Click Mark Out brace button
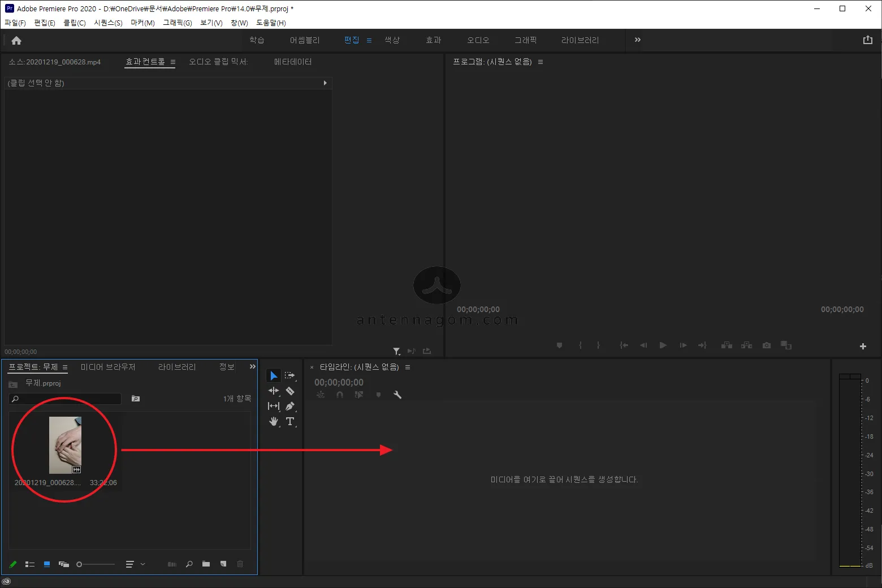Image resolution: width=882 pixels, height=588 pixels. click(598, 345)
